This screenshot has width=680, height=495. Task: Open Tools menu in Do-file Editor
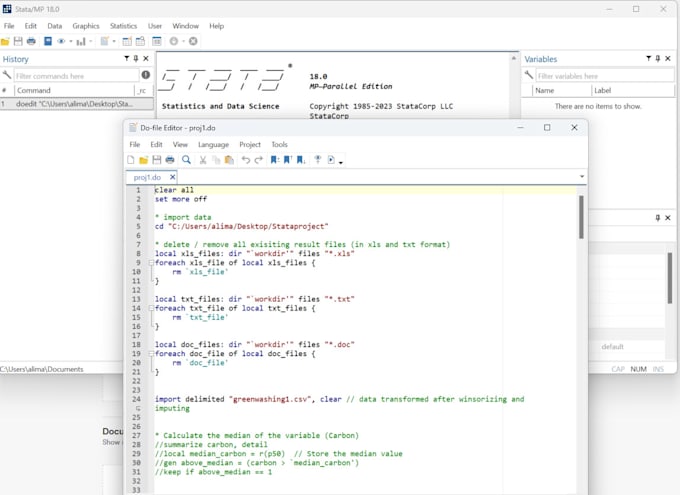(x=279, y=144)
